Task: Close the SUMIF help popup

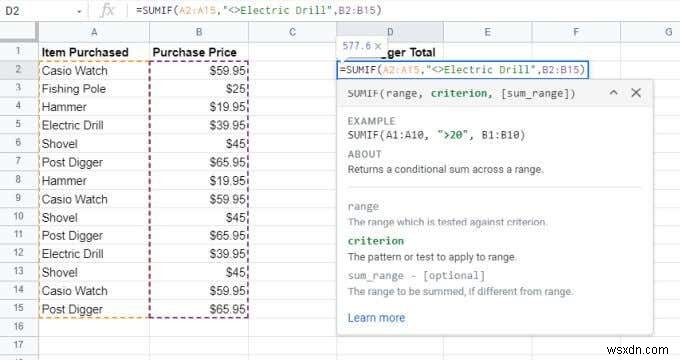Action: pos(636,93)
